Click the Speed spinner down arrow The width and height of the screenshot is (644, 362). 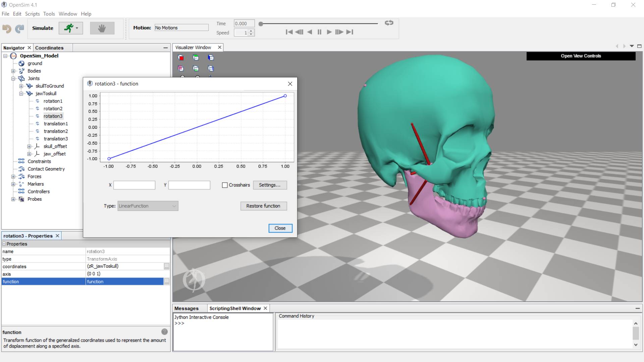point(251,34)
